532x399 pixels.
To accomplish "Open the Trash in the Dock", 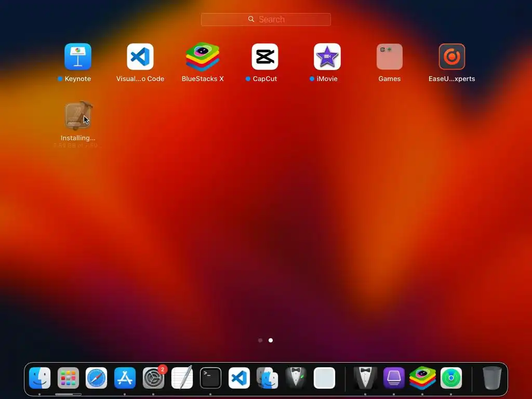I will click(492, 378).
